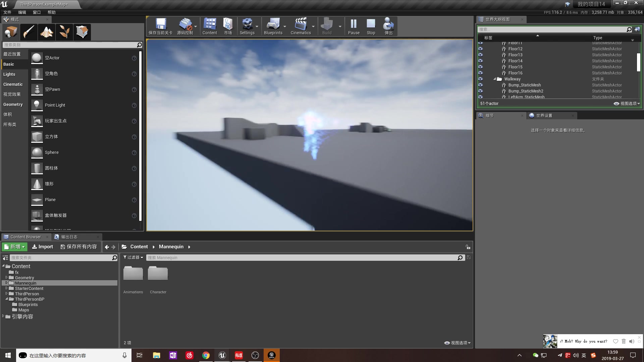Viewport: 644px width, 362px height.
Task: Switch to the 世界设置 tab
Action: [x=544, y=115]
